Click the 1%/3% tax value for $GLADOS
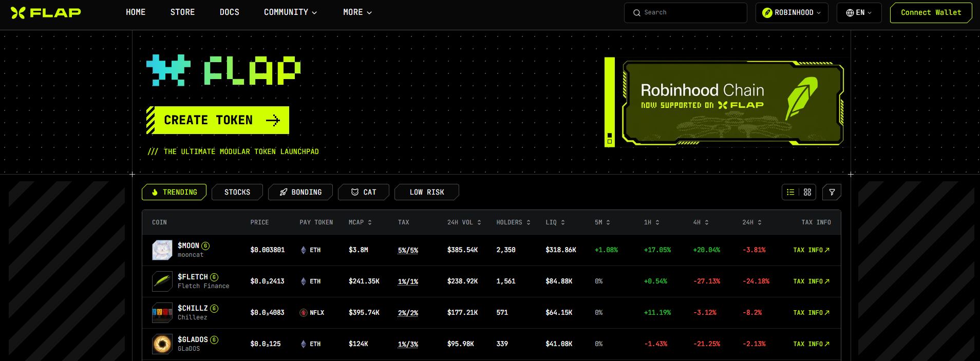This screenshot has height=361, width=980. pos(408,344)
